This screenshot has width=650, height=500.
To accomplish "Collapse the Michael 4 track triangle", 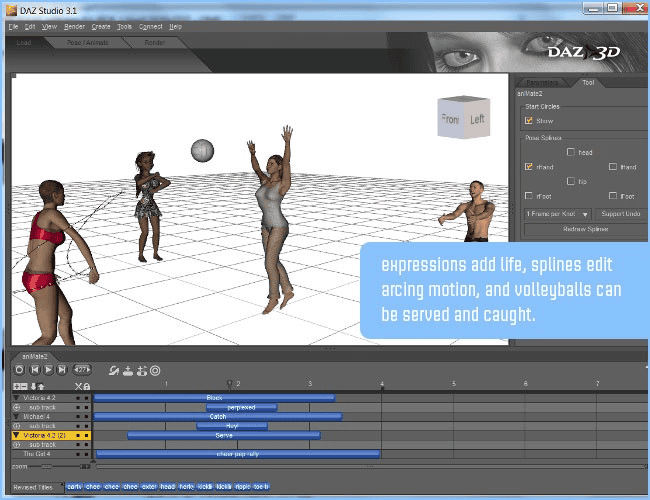I will (17, 417).
